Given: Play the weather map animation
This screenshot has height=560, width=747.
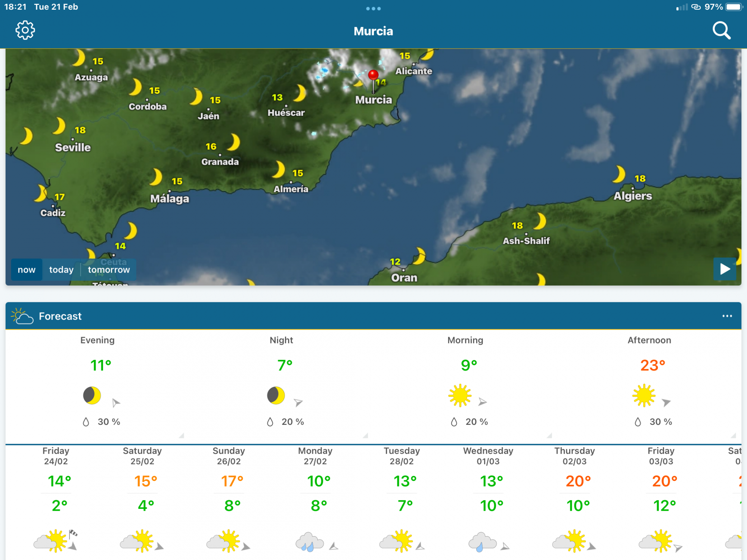Looking at the screenshot, I should (725, 269).
